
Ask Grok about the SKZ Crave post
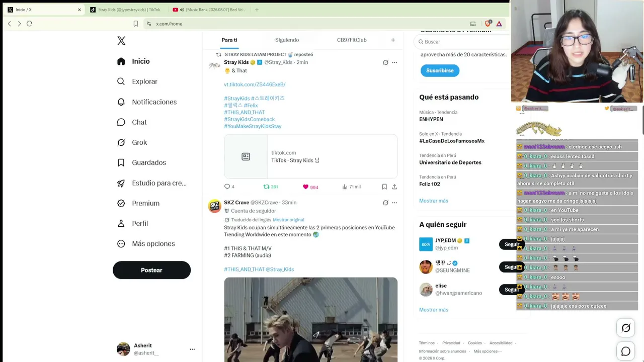(385, 203)
